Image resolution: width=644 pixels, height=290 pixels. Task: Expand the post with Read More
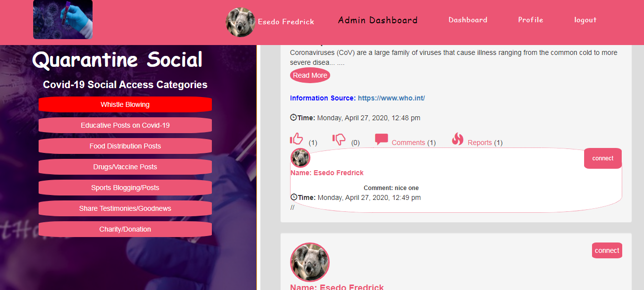[310, 75]
